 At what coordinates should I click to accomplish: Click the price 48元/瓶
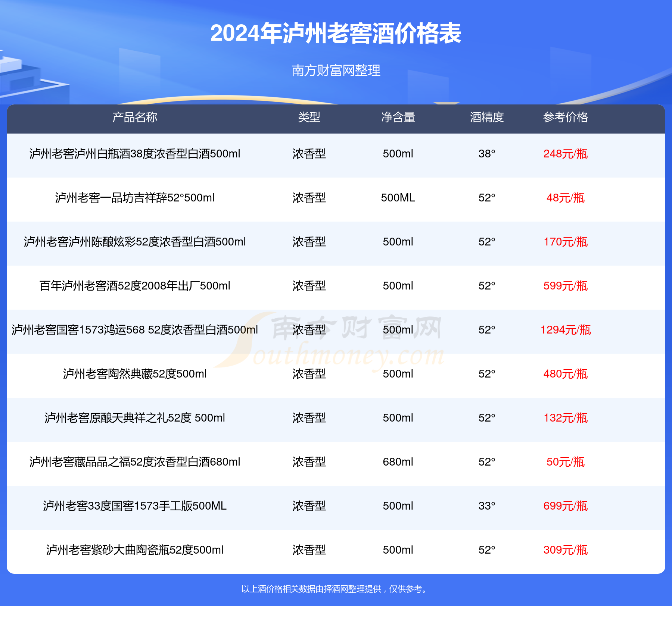(566, 198)
